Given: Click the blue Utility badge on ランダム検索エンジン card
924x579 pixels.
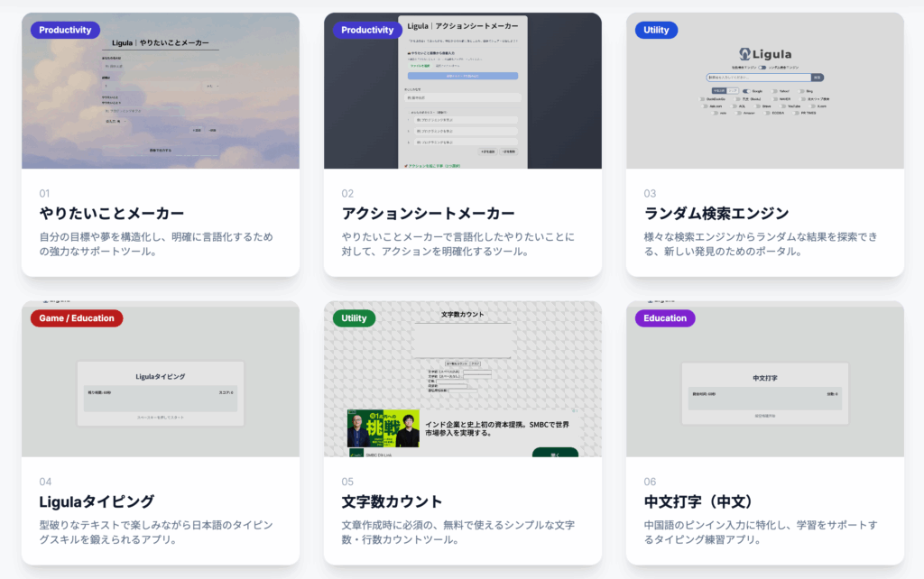Looking at the screenshot, I should (656, 30).
